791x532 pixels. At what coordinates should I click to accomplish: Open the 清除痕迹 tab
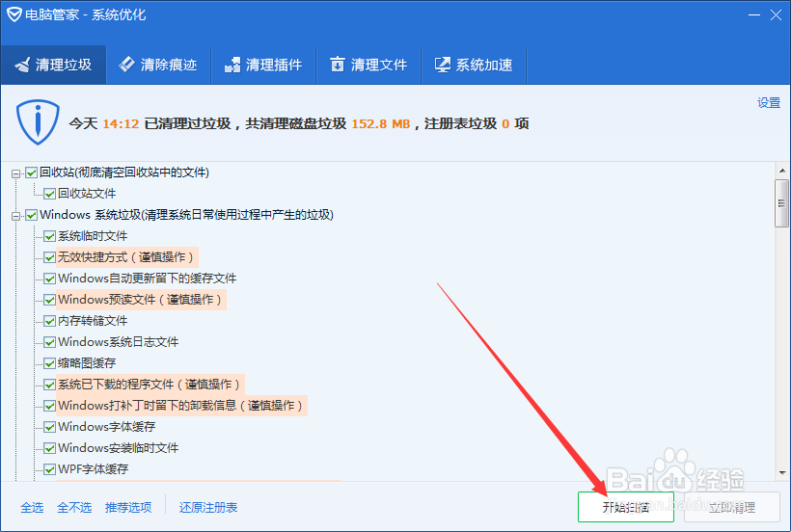158,65
